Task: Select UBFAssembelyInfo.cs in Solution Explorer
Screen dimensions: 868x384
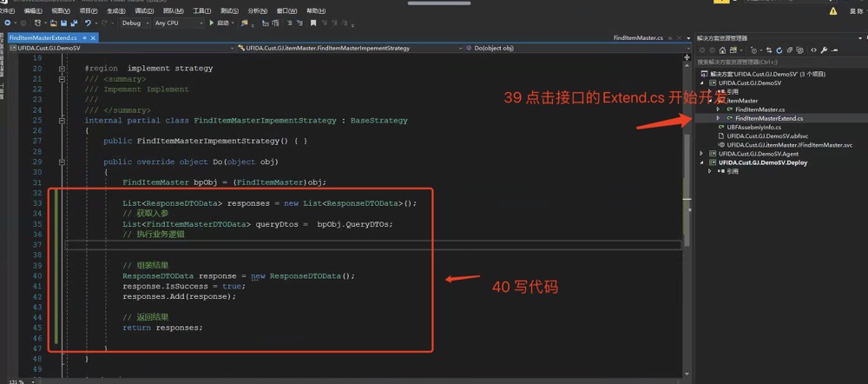Action: click(x=753, y=127)
